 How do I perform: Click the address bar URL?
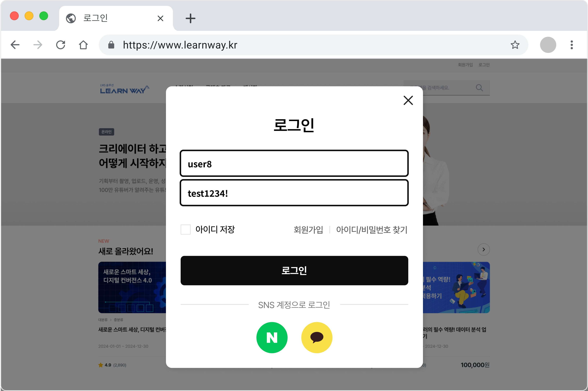[180, 45]
